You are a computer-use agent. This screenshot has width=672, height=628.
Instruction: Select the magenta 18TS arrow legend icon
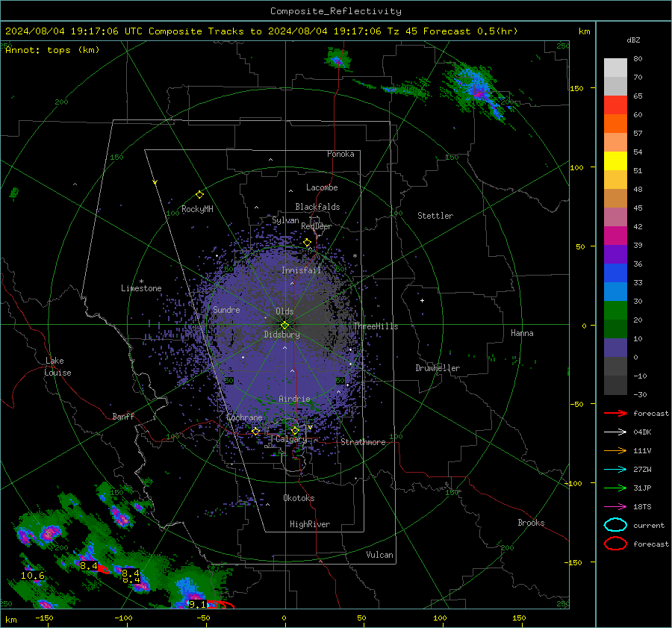(x=615, y=507)
